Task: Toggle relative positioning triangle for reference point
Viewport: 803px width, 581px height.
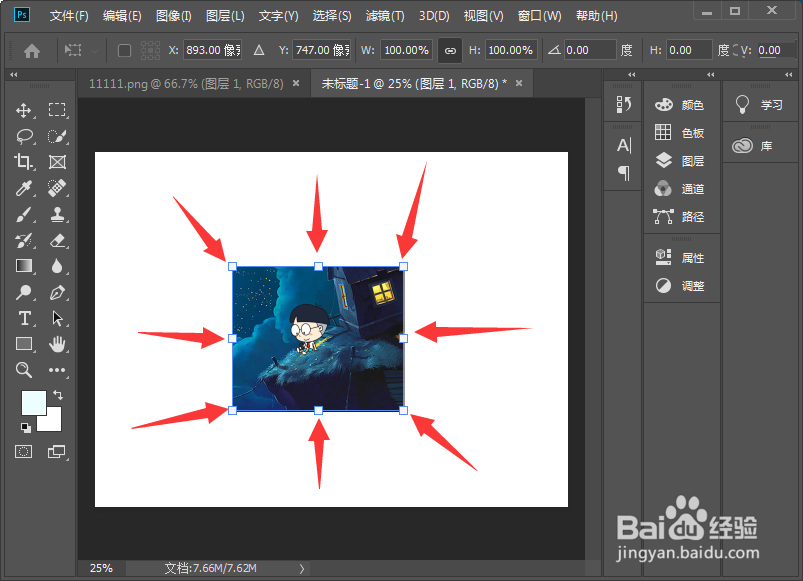Action: [x=259, y=50]
